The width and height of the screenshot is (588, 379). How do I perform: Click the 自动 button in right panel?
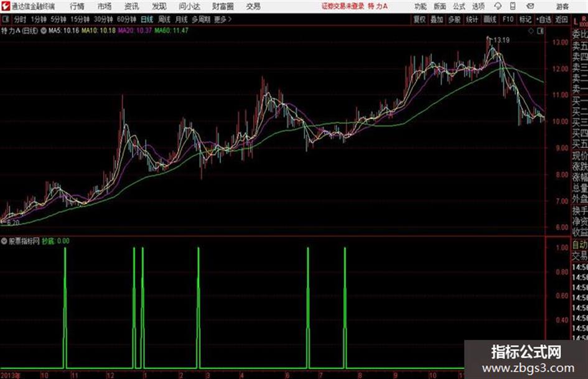click(x=580, y=245)
